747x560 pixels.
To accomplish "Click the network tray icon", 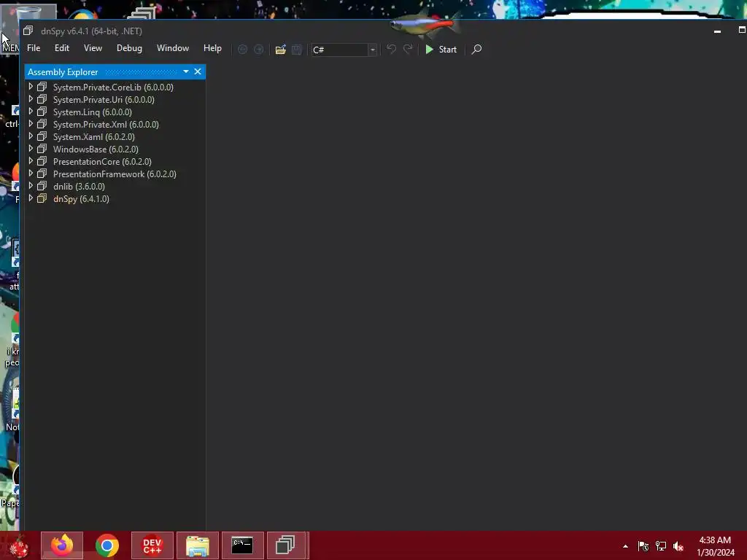I will coord(661,546).
